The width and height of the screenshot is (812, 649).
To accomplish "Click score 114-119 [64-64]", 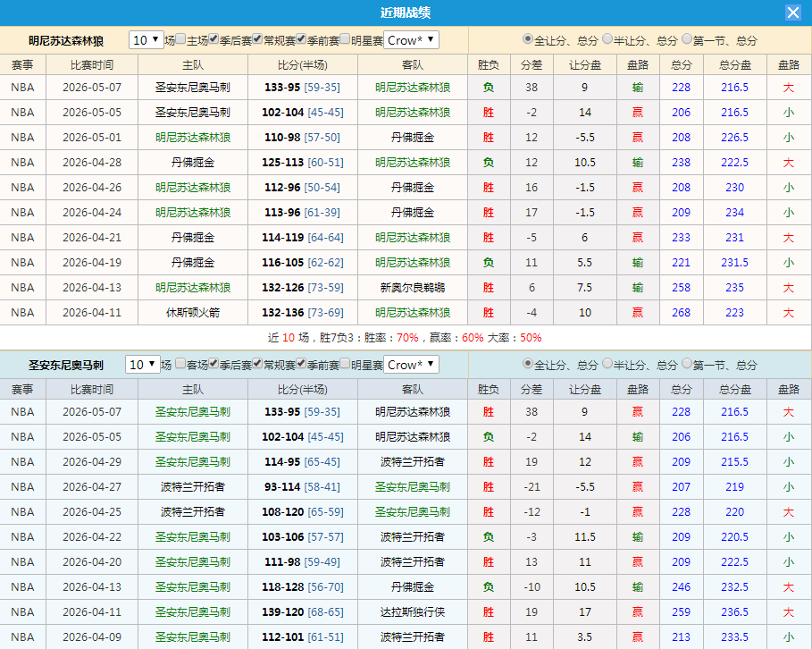I will coord(303,238).
